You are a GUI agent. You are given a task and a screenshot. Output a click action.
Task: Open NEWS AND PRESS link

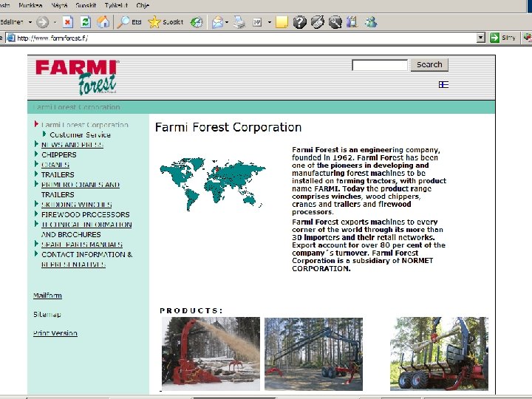[x=72, y=145]
